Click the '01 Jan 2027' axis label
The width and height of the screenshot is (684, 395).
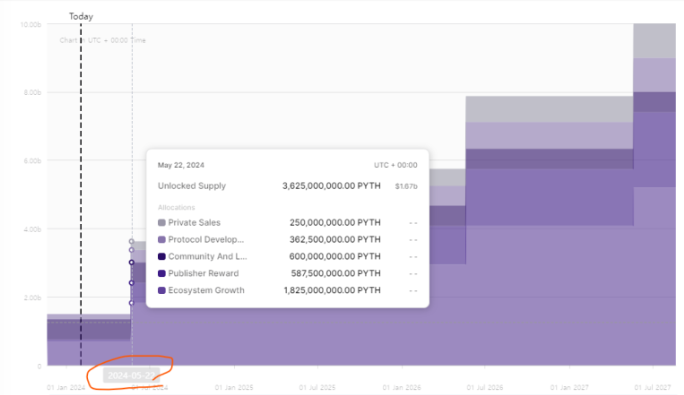(569, 388)
